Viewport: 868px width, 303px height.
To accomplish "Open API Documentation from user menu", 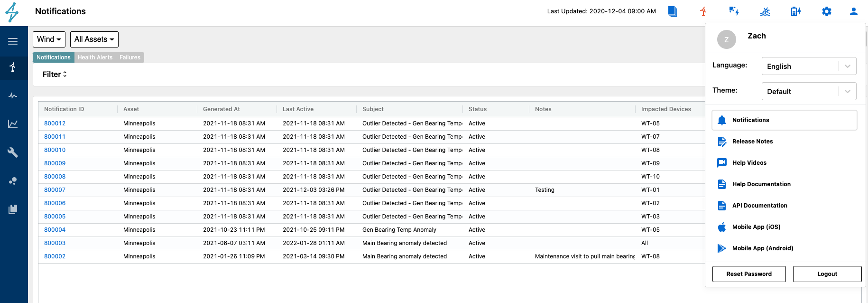I will click(x=785, y=206).
